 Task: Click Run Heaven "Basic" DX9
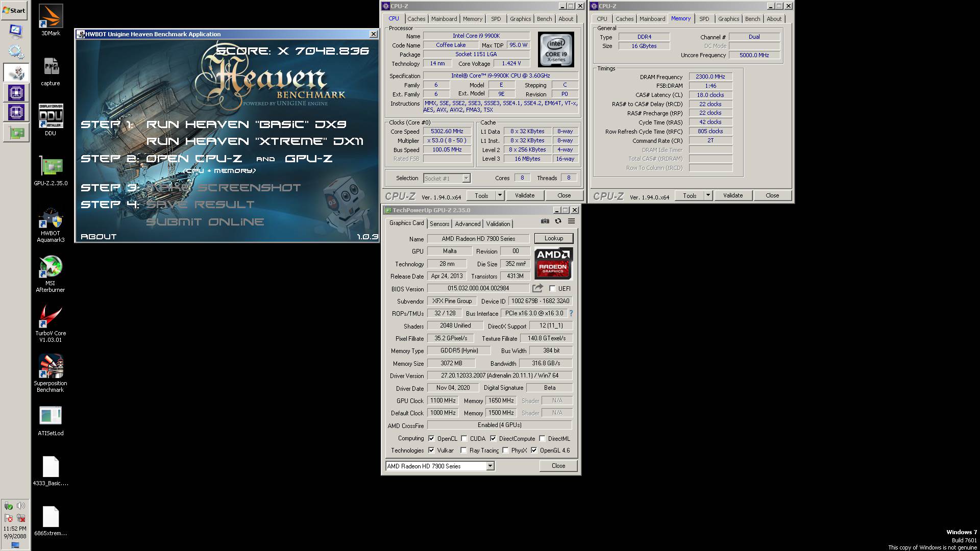point(247,124)
